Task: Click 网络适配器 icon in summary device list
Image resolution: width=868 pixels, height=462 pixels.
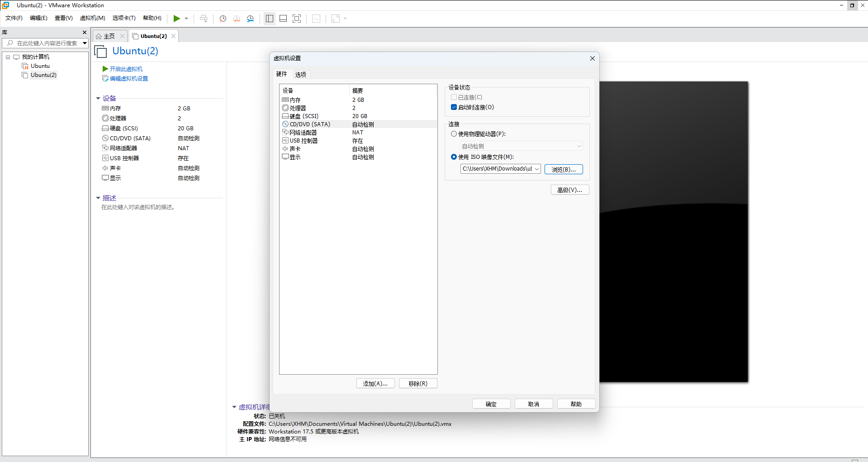Action: tap(105, 148)
